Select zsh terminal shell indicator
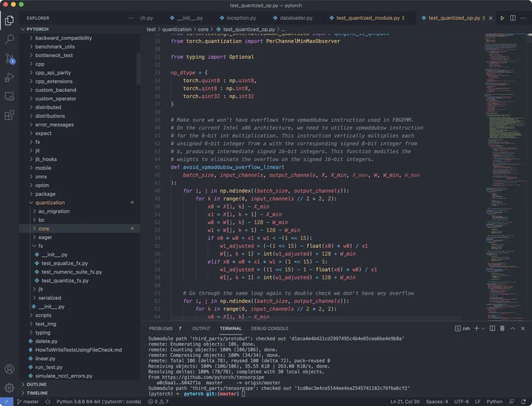The image size is (532, 406). coord(462,328)
